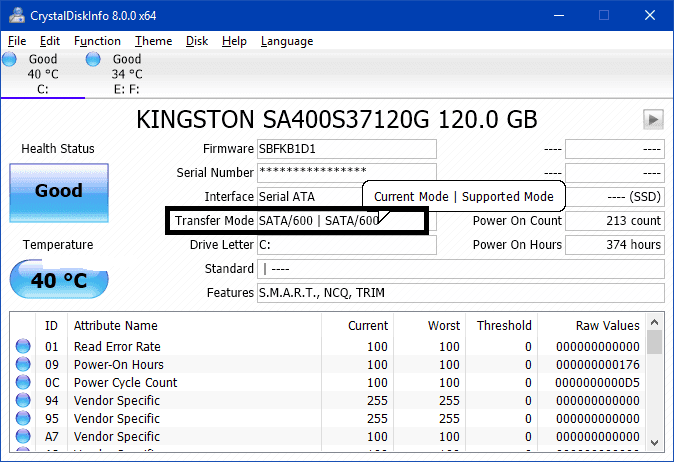
Task: Click status orb for Power Cycle Count
Action: [23, 382]
